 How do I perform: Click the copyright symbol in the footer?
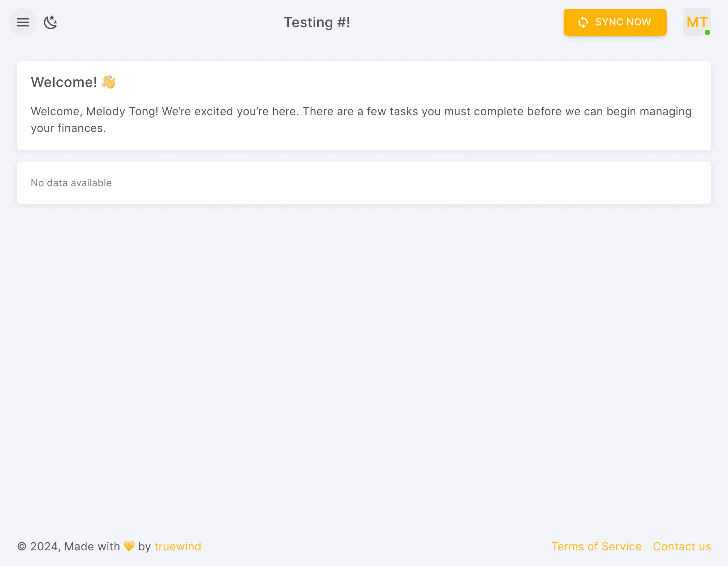coord(22,547)
